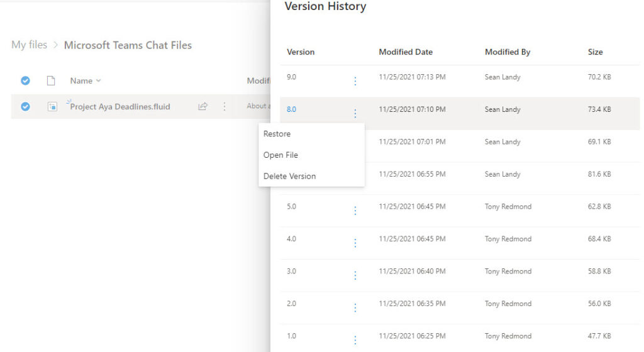This screenshot has width=644, height=352.
Task: Click the file type column header icon
Action: pos(51,81)
